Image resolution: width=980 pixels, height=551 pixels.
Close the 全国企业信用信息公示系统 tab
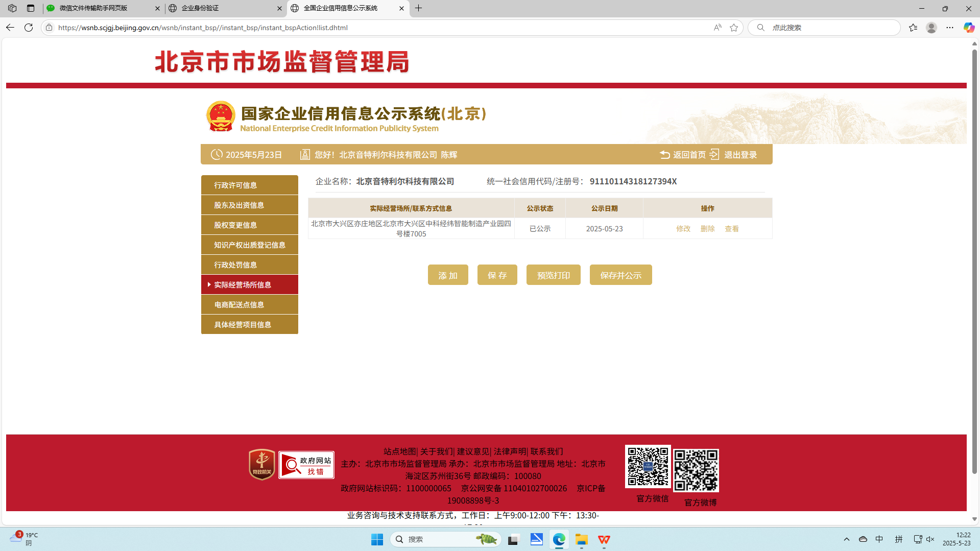coord(401,8)
